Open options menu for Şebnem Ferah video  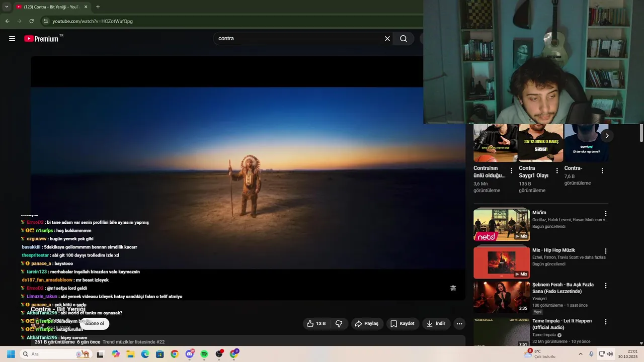coord(606,286)
